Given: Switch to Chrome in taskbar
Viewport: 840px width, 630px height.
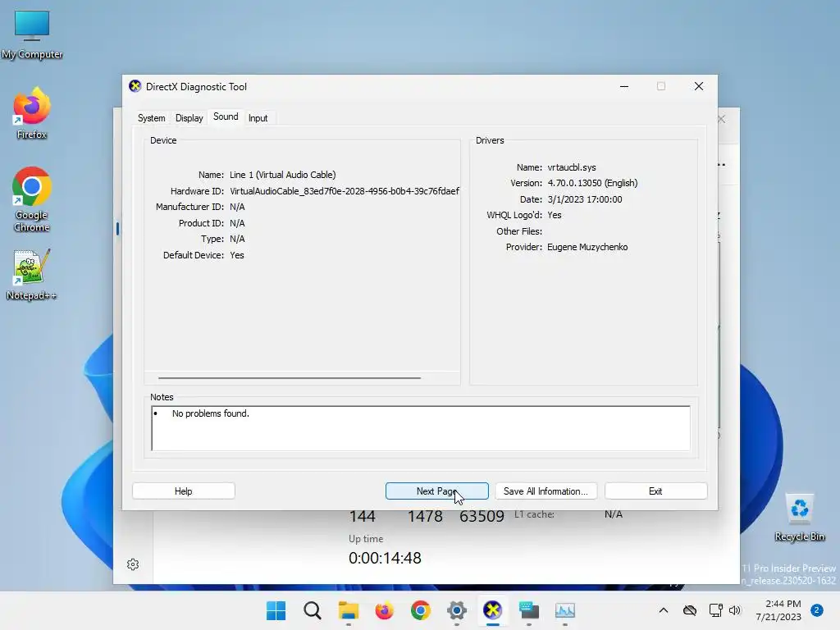Looking at the screenshot, I should pyautogui.click(x=421, y=610).
